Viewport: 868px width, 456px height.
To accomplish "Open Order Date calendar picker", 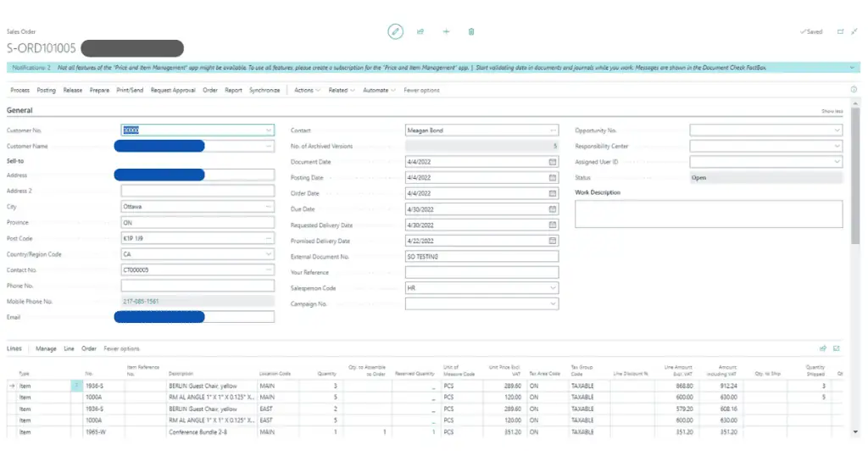I will click(552, 194).
